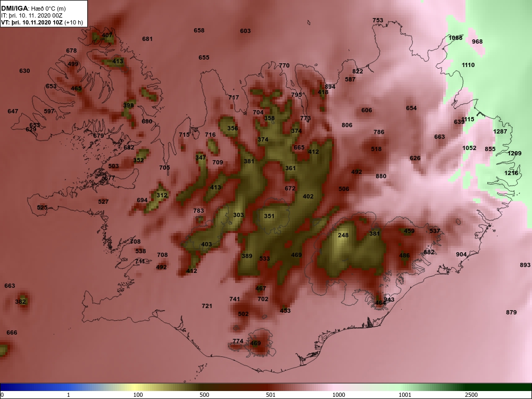Click the map value 753 in the northeast
The height and width of the screenshot is (399, 532).
(378, 20)
